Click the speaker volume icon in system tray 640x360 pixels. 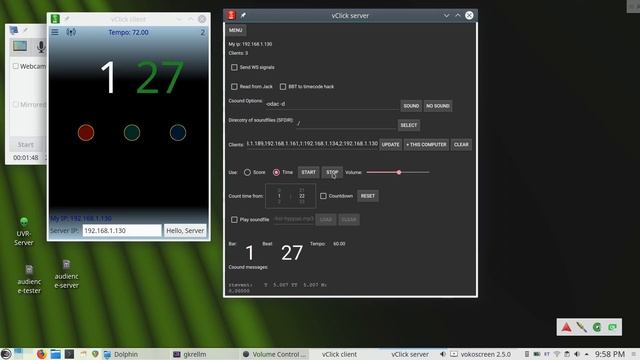point(577,354)
